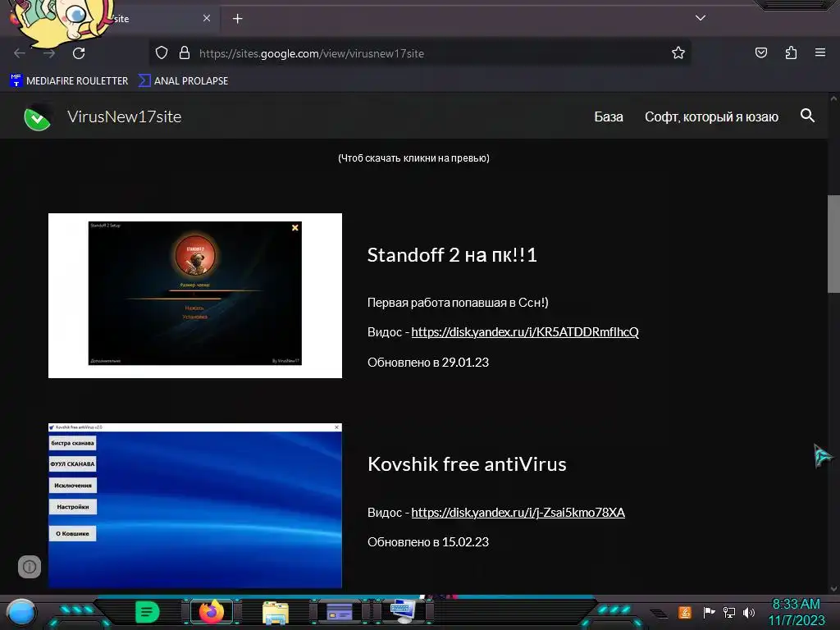Open the purple window taskbar icon
Image resolution: width=840 pixels, height=630 pixels.
point(340,612)
